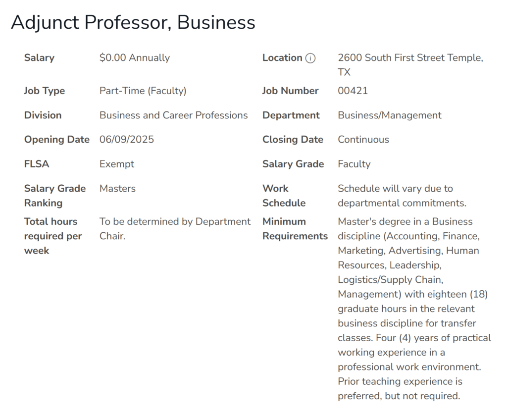This screenshot has width=507, height=420.
Task: Click the Masters salary grade ranking
Action: point(117,188)
